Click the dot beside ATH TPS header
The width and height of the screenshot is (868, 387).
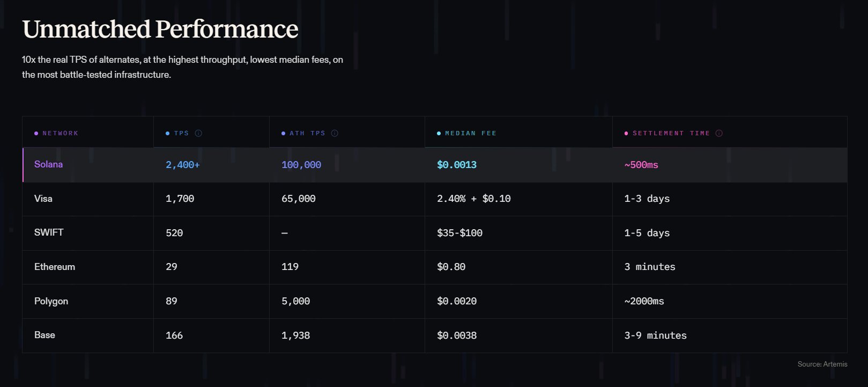[x=284, y=133]
